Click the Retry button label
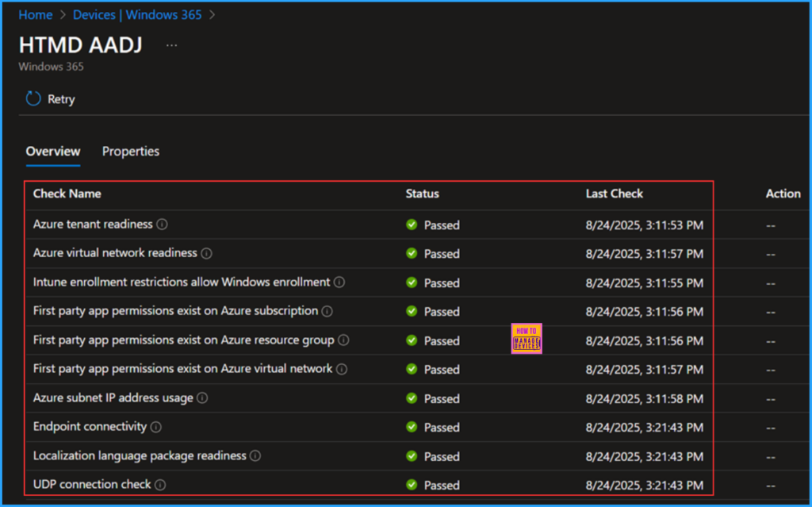This screenshot has height=507, width=812. [61, 99]
